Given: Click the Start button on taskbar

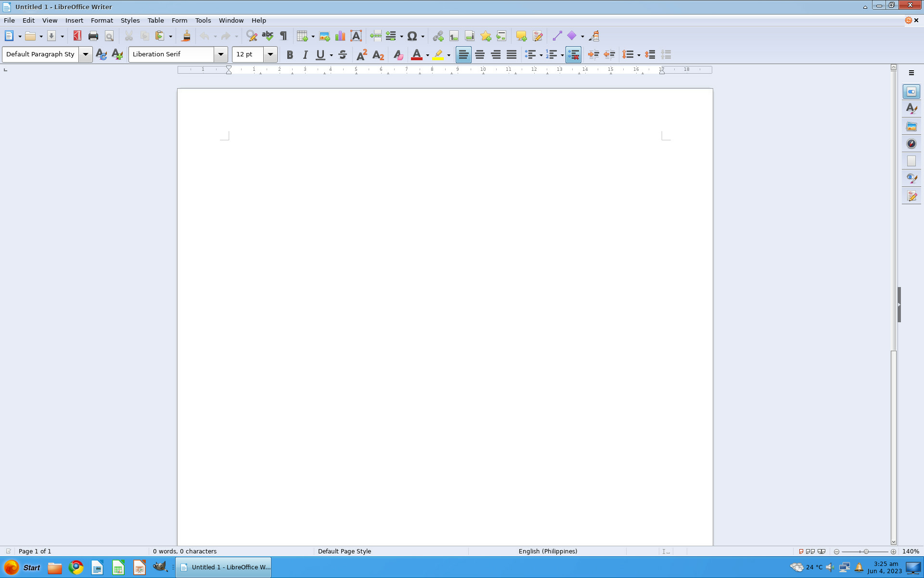Looking at the screenshot, I should [x=23, y=567].
